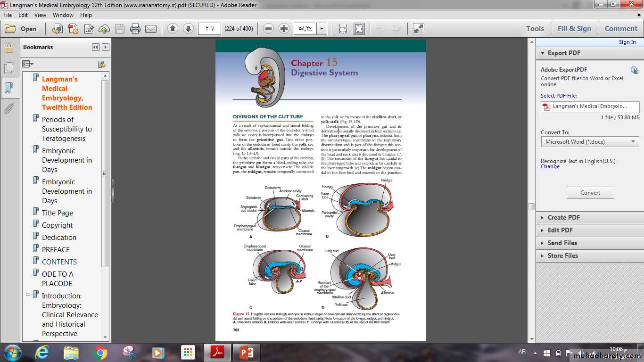Viewport: 644px width, 362px height.
Task: Toggle fit to window width scrolling
Action: point(343,29)
